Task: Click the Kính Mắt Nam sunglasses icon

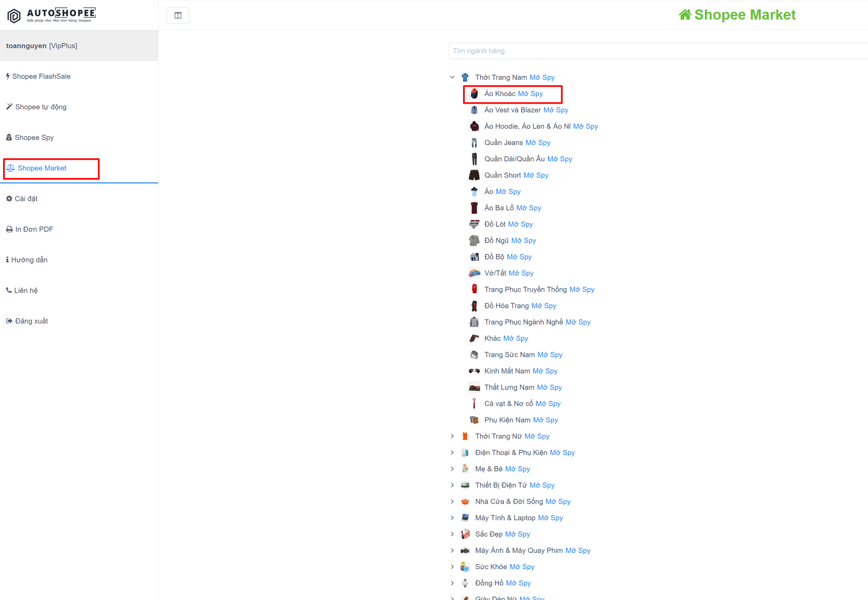Action: click(x=474, y=371)
